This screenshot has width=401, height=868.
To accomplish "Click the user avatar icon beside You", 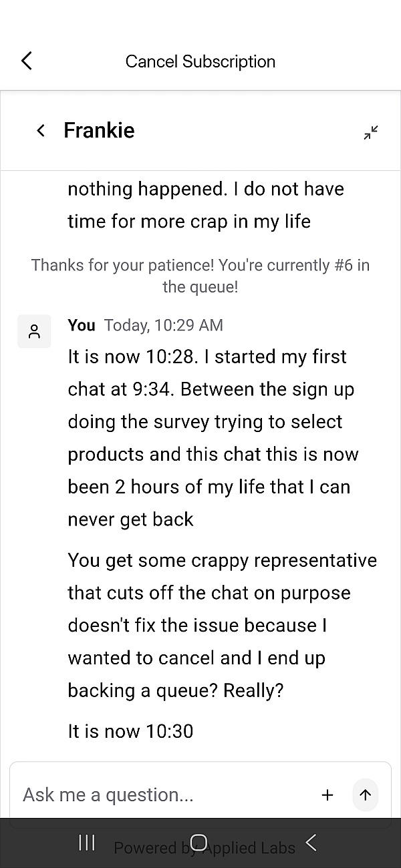I will click(34, 331).
